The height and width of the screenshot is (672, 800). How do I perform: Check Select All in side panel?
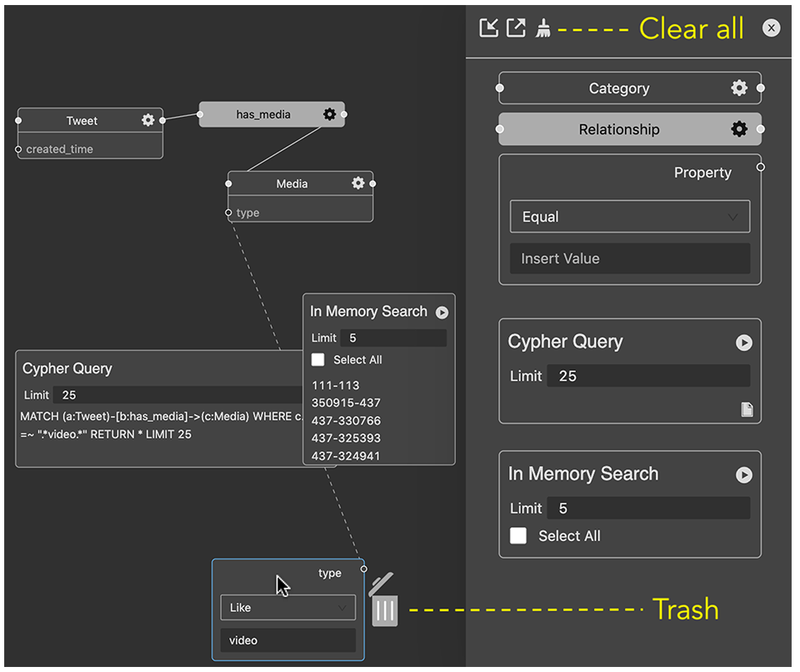pyautogui.click(x=518, y=536)
